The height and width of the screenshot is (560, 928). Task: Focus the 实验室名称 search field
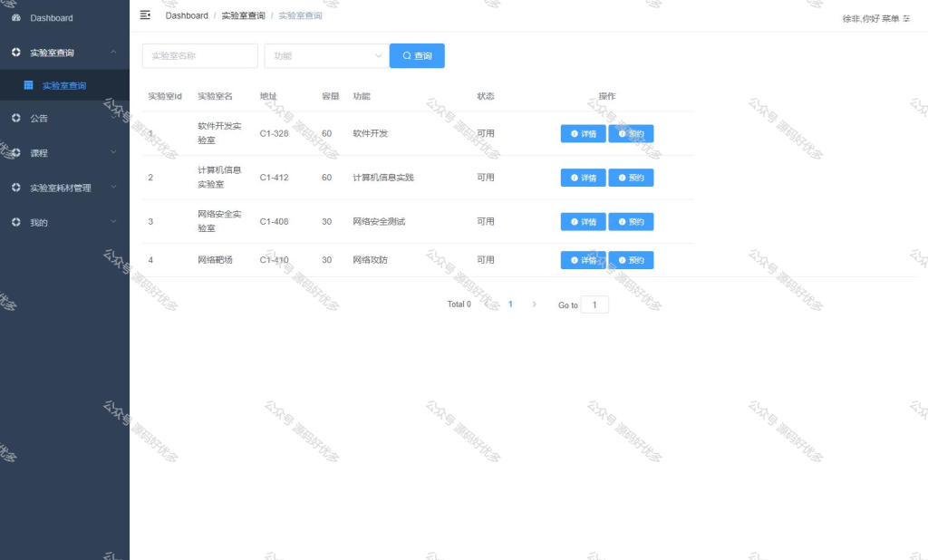point(200,55)
